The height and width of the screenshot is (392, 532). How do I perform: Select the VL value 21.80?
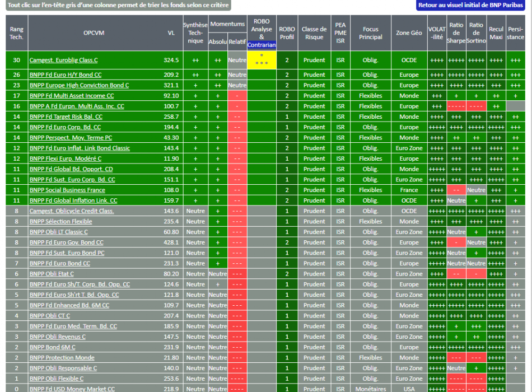(x=171, y=358)
